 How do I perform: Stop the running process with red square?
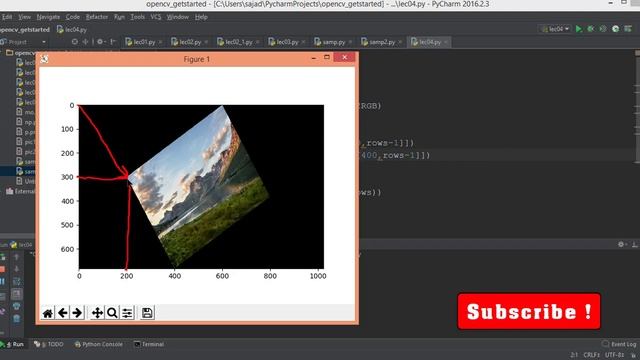click(x=2, y=269)
